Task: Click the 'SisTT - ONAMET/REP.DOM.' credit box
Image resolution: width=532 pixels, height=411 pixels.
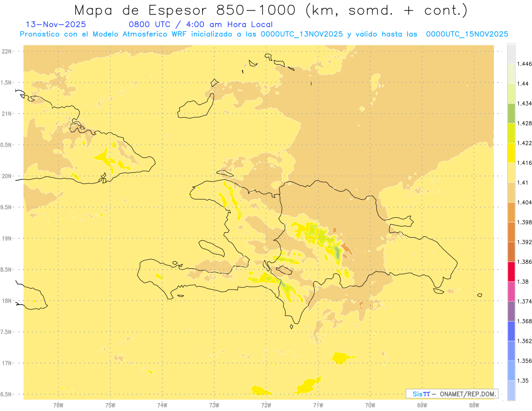Action: (452, 394)
